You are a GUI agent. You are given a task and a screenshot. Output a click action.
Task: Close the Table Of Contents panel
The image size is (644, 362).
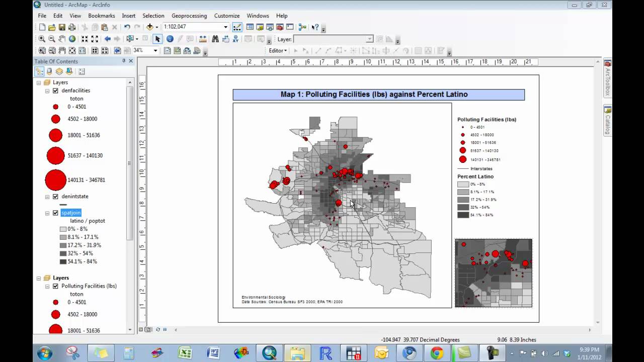131,61
